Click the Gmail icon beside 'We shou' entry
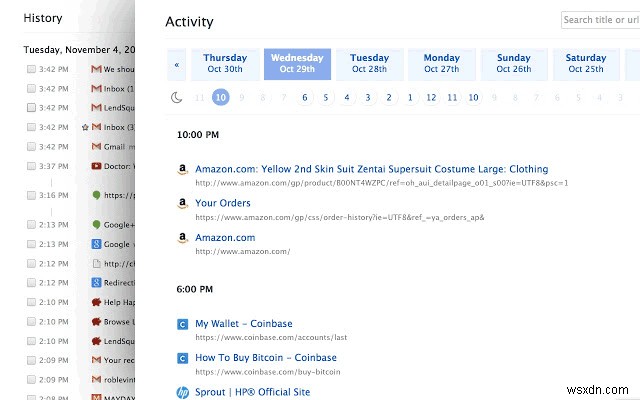The height and width of the screenshot is (400, 640). pyautogui.click(x=96, y=70)
